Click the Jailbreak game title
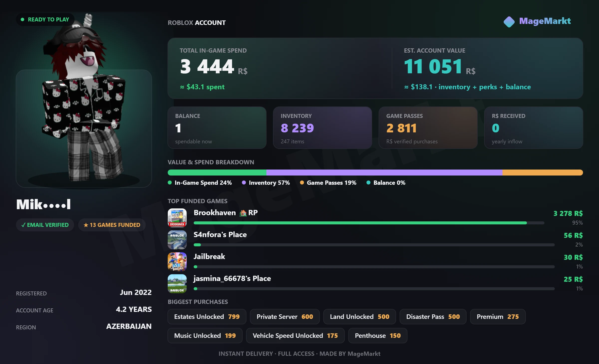The height and width of the screenshot is (364, 599). tap(209, 257)
